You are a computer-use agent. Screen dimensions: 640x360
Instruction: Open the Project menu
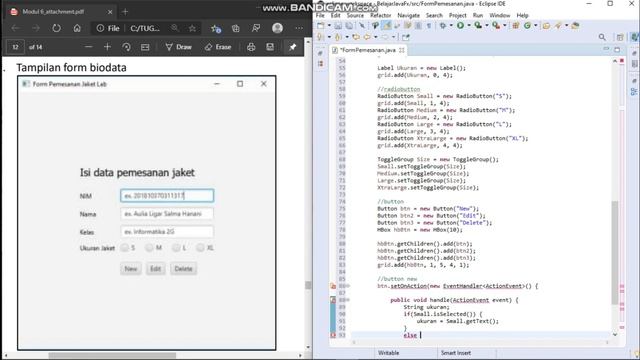(x=458, y=15)
